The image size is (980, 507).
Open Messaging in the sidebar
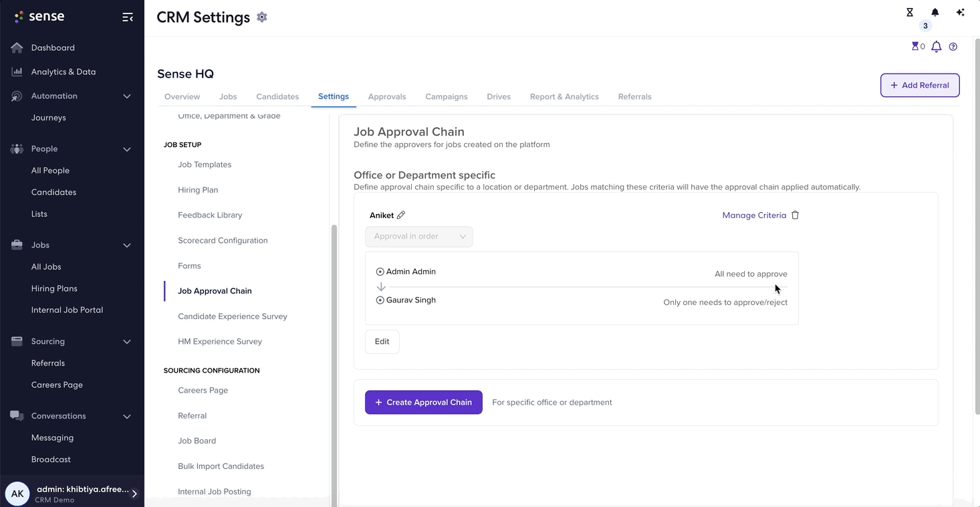tap(52, 438)
